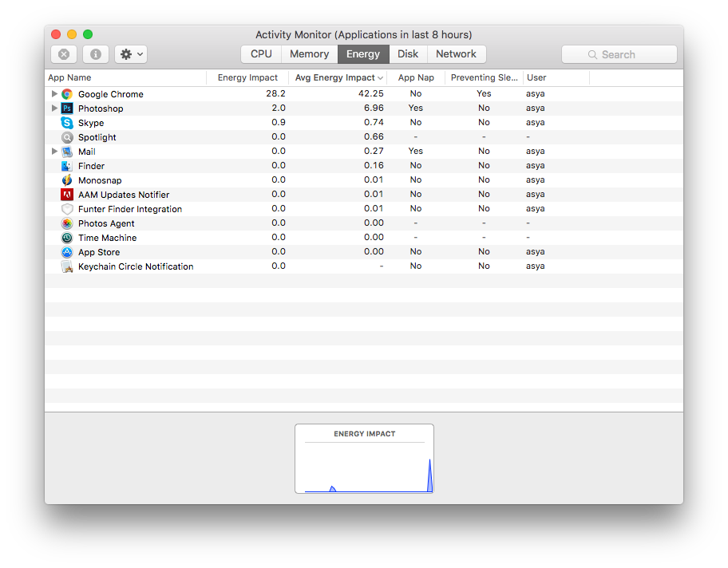Viewport: 728px width, 568px height.
Task: Switch to the Memory tab
Action: tap(309, 54)
